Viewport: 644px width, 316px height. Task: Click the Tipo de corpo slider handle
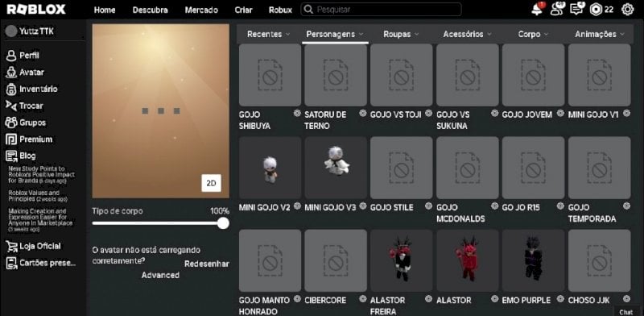coord(223,223)
